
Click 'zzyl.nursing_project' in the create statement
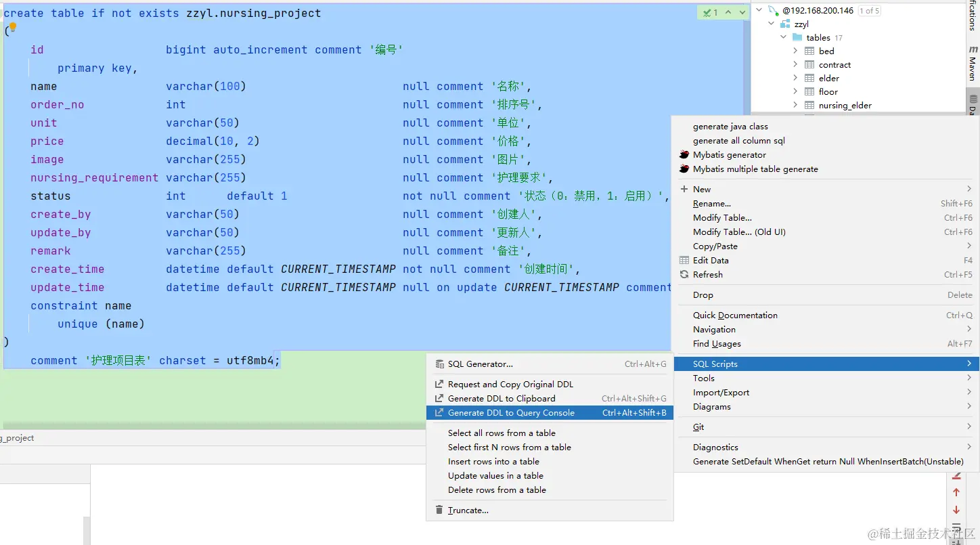254,14
